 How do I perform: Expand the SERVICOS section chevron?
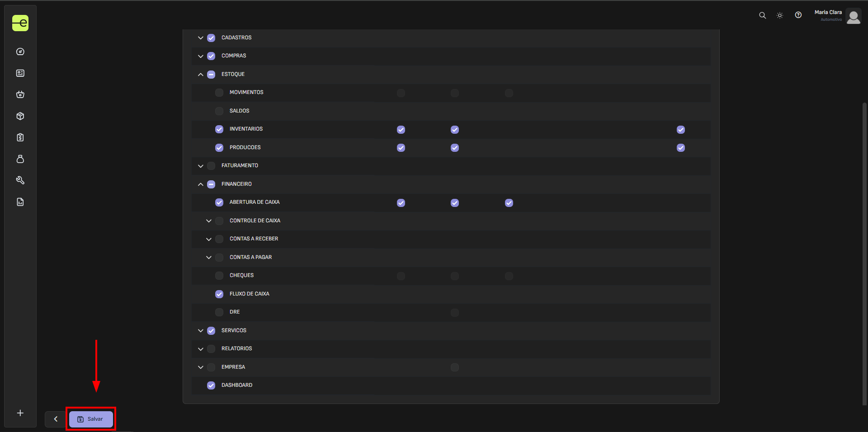point(201,331)
